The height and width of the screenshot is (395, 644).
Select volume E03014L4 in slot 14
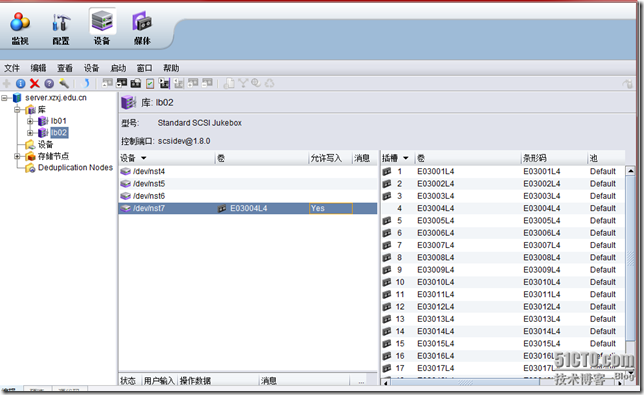[x=436, y=332]
